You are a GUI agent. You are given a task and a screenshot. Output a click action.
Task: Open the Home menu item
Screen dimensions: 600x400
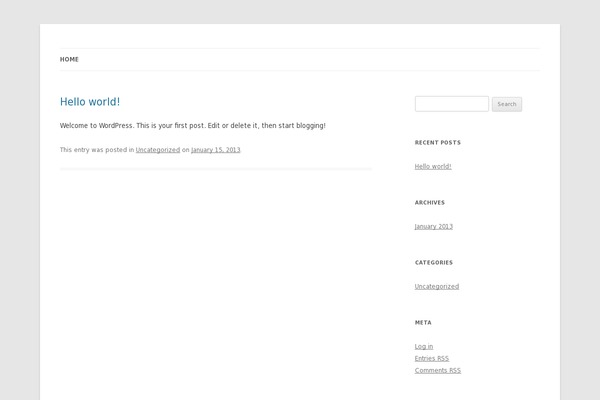pyautogui.click(x=69, y=59)
